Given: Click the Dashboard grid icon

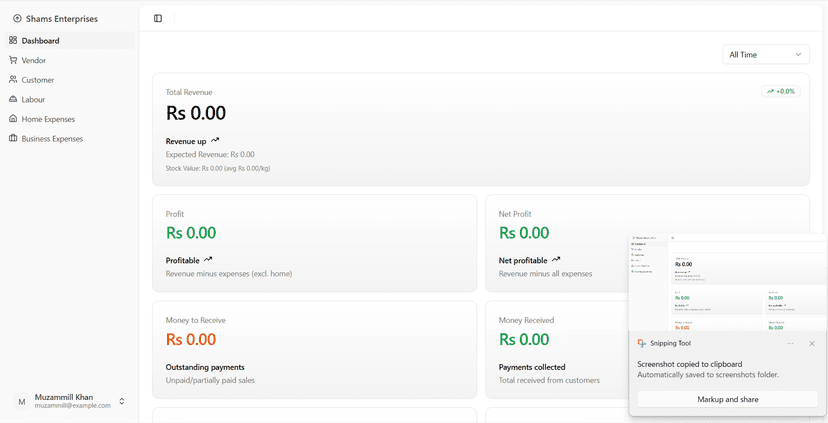Looking at the screenshot, I should pos(13,41).
